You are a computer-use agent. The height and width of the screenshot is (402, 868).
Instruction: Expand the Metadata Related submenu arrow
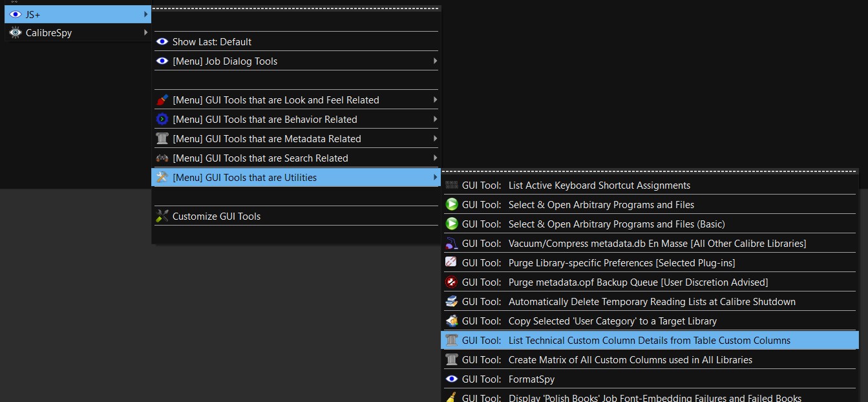[x=435, y=139]
